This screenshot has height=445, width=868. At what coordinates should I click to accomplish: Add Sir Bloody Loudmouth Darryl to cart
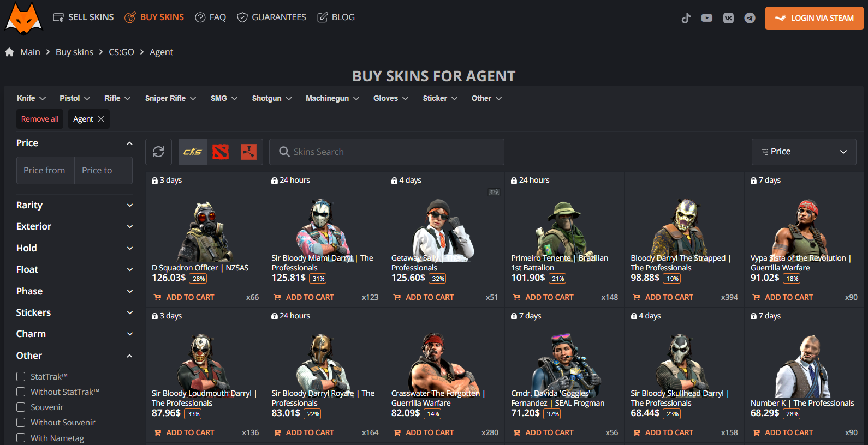pyautogui.click(x=184, y=432)
